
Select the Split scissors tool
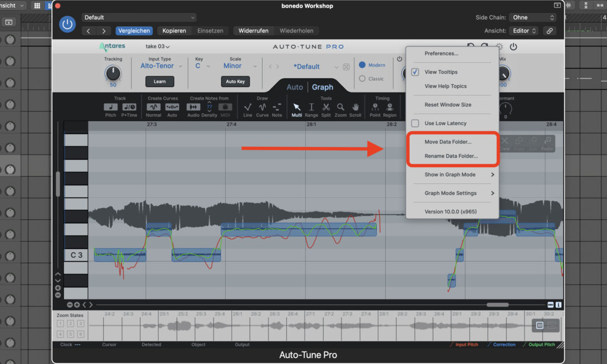point(326,107)
